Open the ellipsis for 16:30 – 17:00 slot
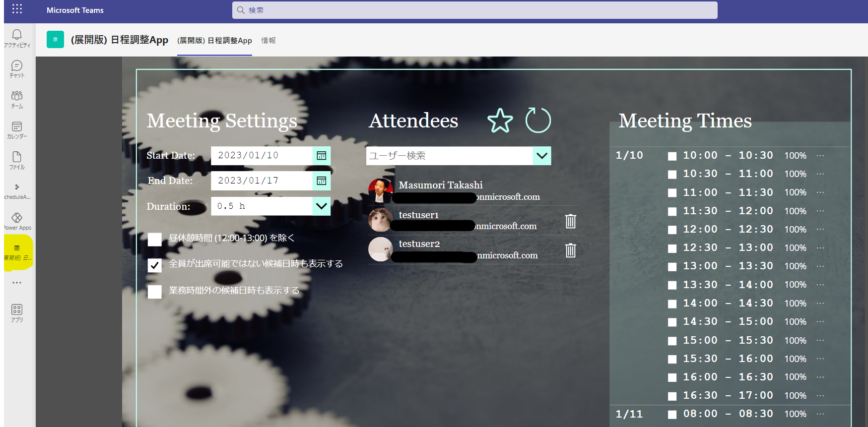This screenshot has height=427, width=868. coord(820,395)
